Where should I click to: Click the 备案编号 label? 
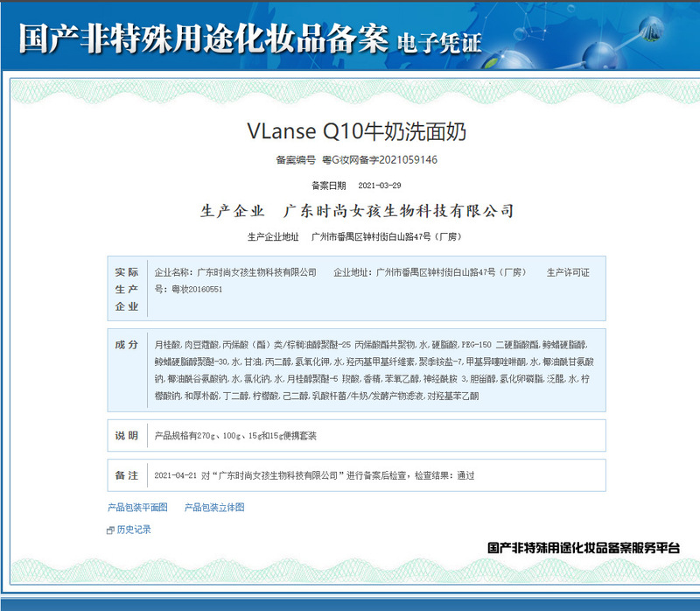coord(296,160)
